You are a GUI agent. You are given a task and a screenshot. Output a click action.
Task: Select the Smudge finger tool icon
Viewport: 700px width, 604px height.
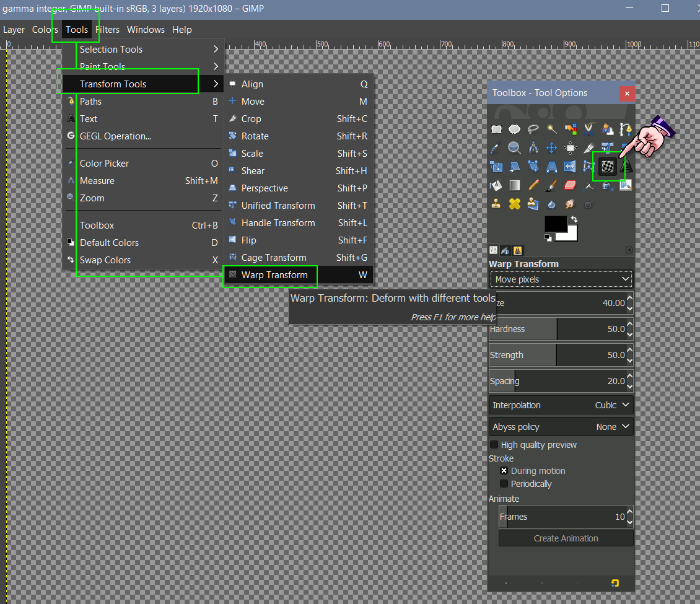tap(570, 204)
